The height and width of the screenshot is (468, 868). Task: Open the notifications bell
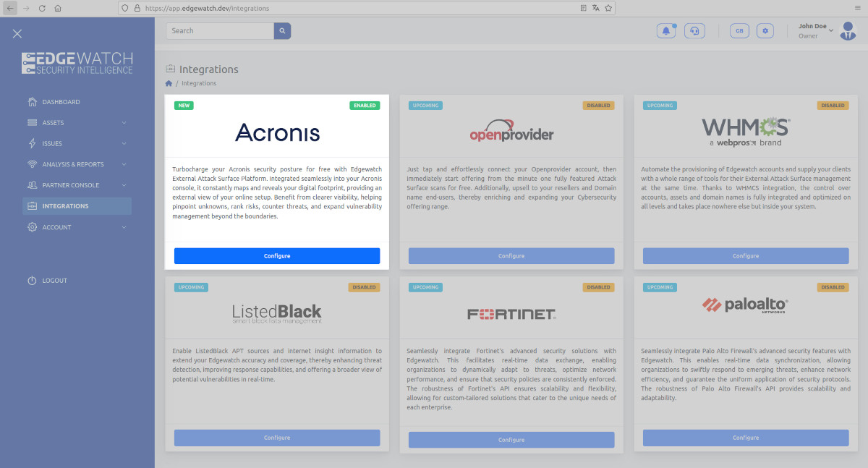pos(665,31)
